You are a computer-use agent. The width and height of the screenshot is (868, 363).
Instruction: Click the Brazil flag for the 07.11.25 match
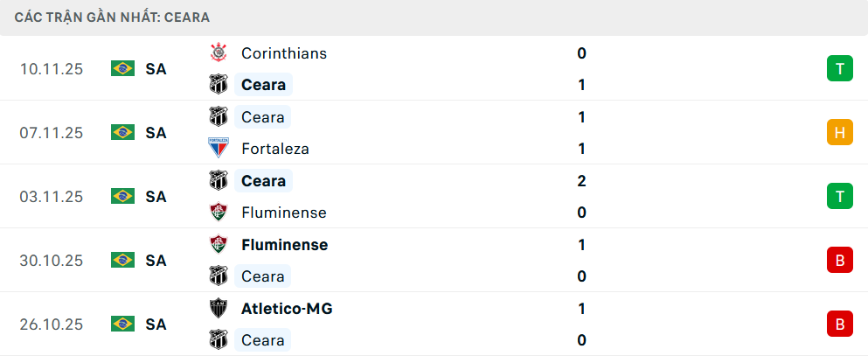tap(122, 132)
